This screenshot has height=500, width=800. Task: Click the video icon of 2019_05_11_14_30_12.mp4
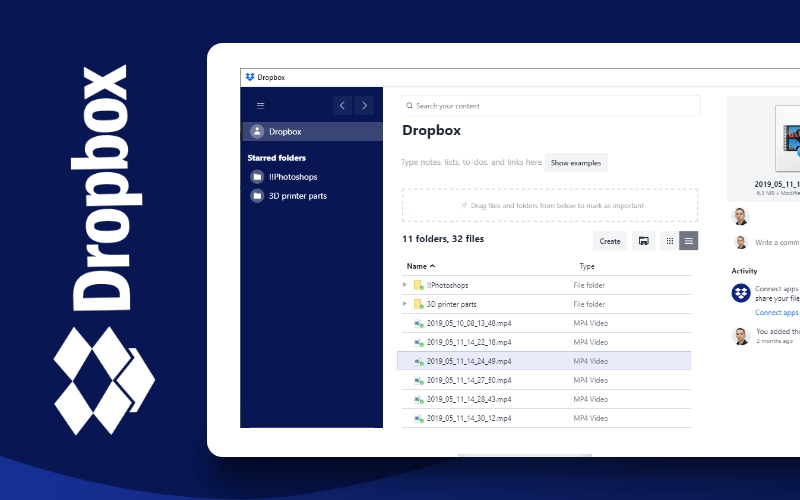418,418
